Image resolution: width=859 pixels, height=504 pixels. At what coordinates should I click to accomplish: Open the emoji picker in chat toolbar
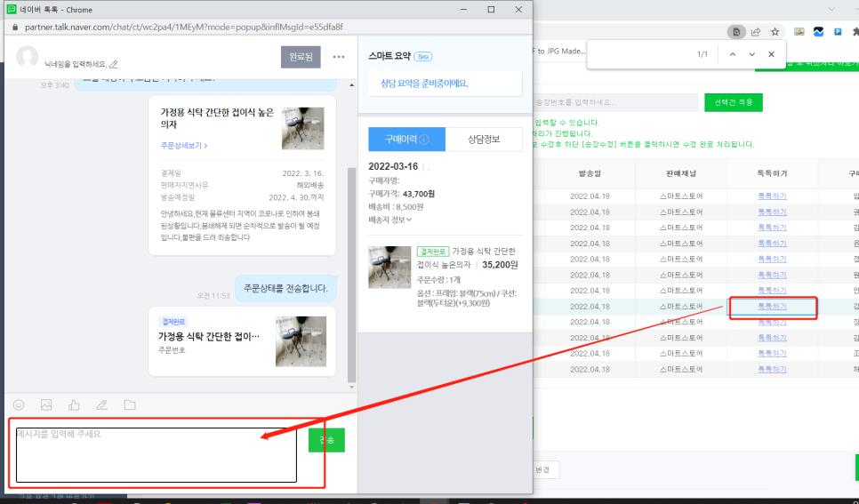pyautogui.click(x=19, y=404)
